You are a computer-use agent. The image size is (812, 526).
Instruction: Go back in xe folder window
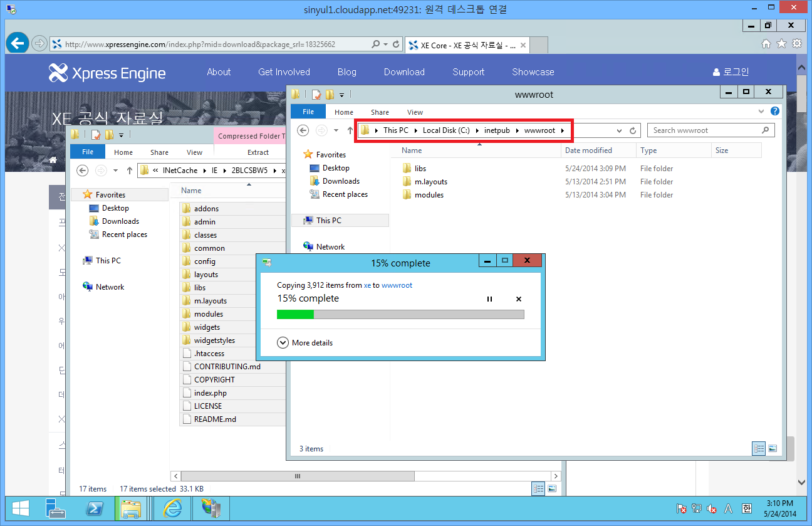click(81, 170)
